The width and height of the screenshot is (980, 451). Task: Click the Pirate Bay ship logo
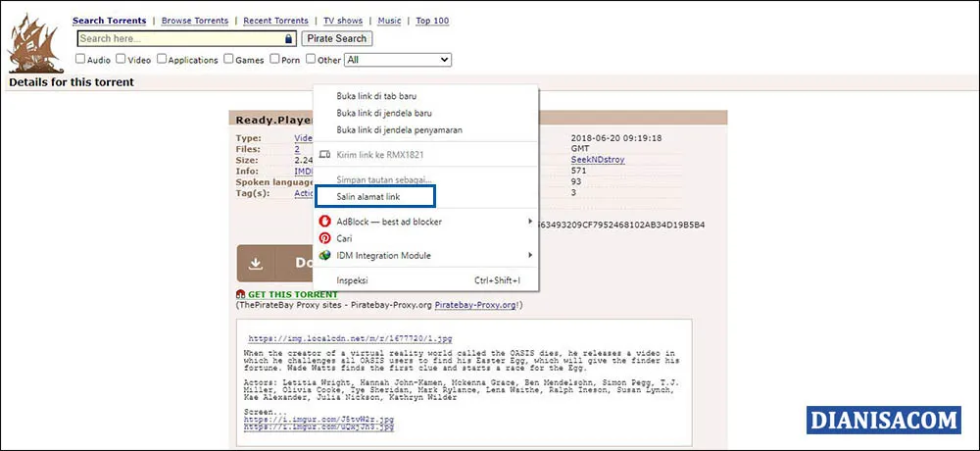pos(35,42)
